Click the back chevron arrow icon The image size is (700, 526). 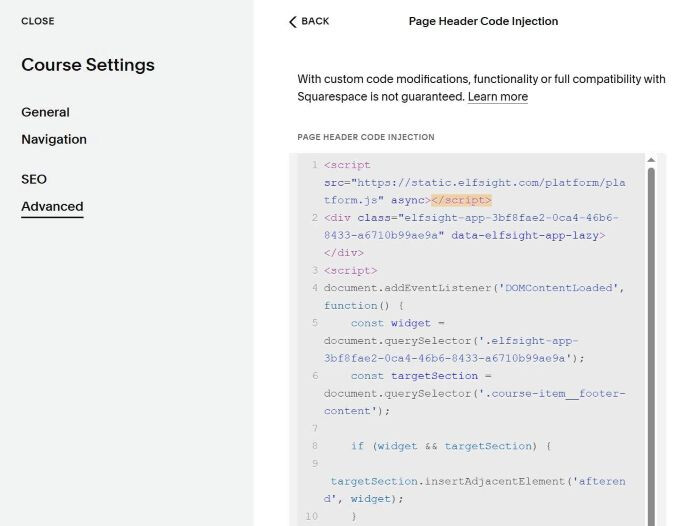[293, 22]
